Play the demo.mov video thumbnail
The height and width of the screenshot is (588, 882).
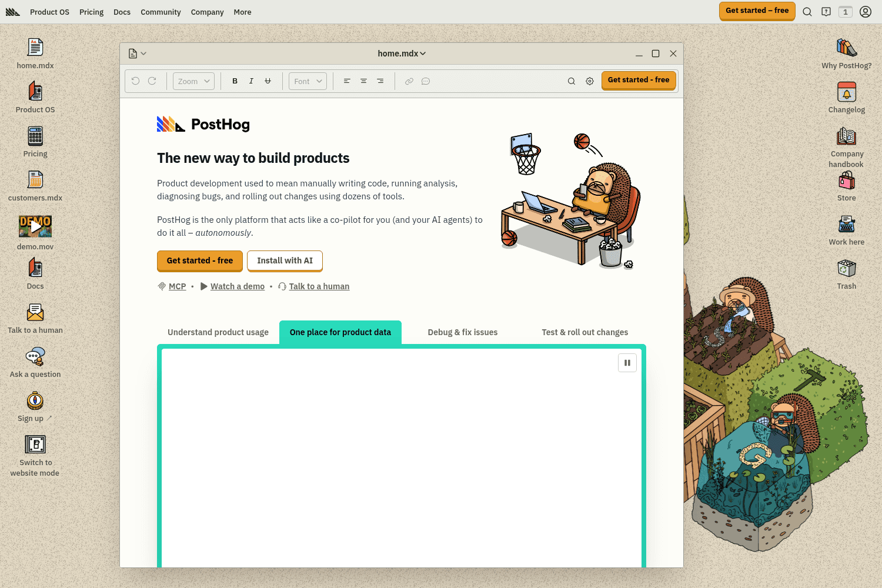[x=35, y=226]
